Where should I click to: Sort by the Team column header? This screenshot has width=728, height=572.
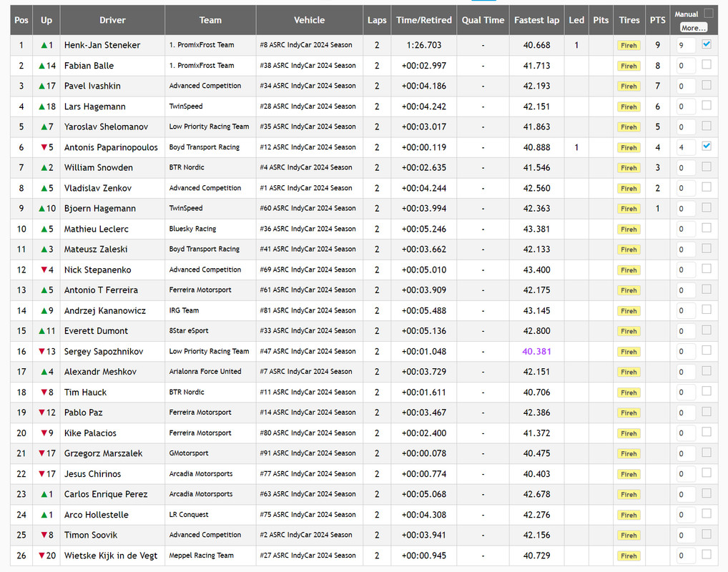(x=210, y=20)
